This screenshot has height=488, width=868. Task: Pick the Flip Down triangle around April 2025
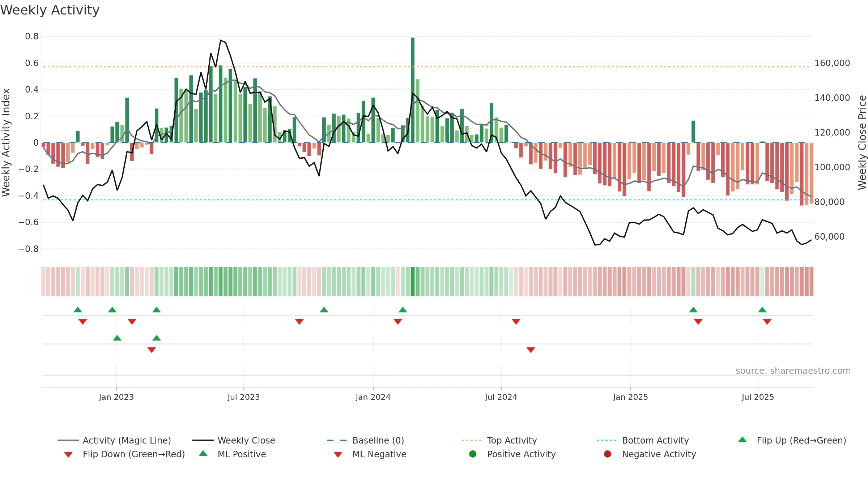698,322
